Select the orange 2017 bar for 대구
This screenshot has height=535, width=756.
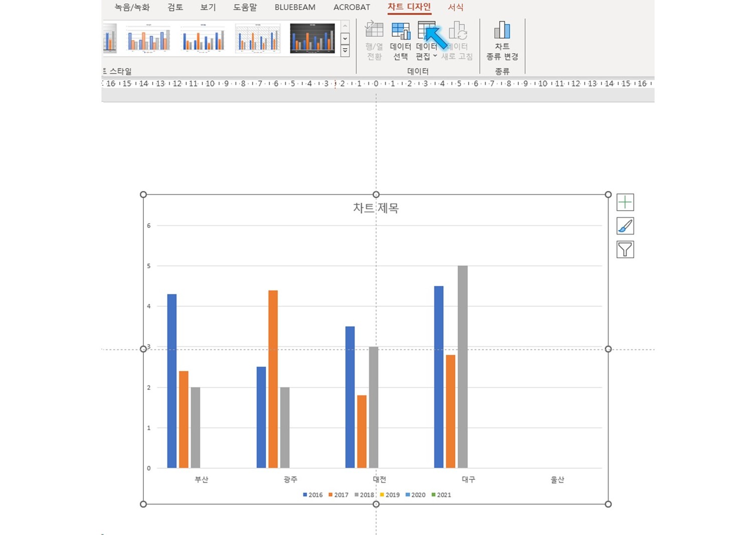(451, 412)
